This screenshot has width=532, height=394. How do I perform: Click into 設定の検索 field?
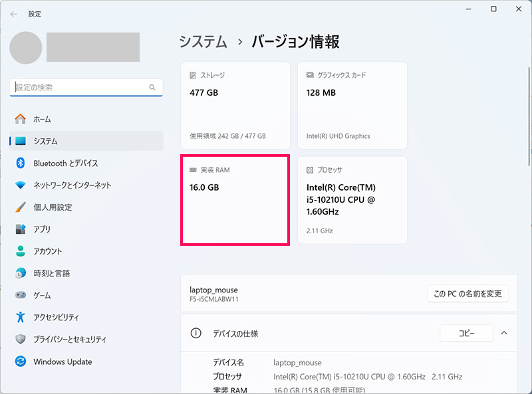tap(86, 88)
